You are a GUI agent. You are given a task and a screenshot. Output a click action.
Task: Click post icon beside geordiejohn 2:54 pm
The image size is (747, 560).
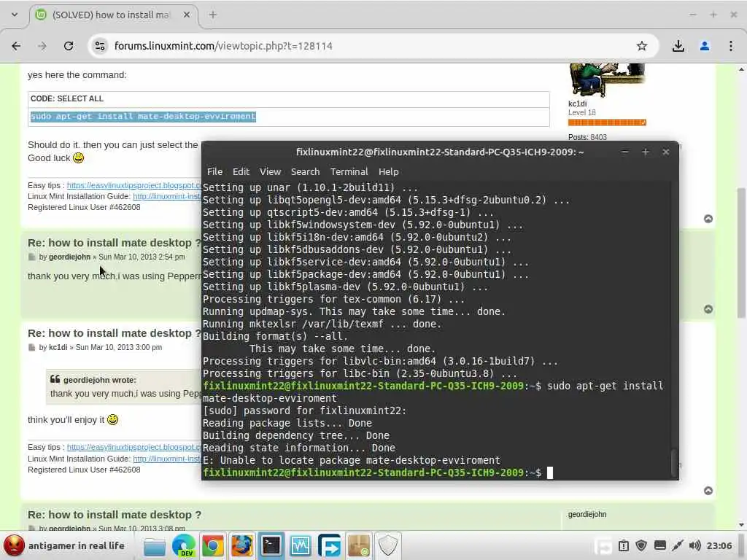click(32, 257)
